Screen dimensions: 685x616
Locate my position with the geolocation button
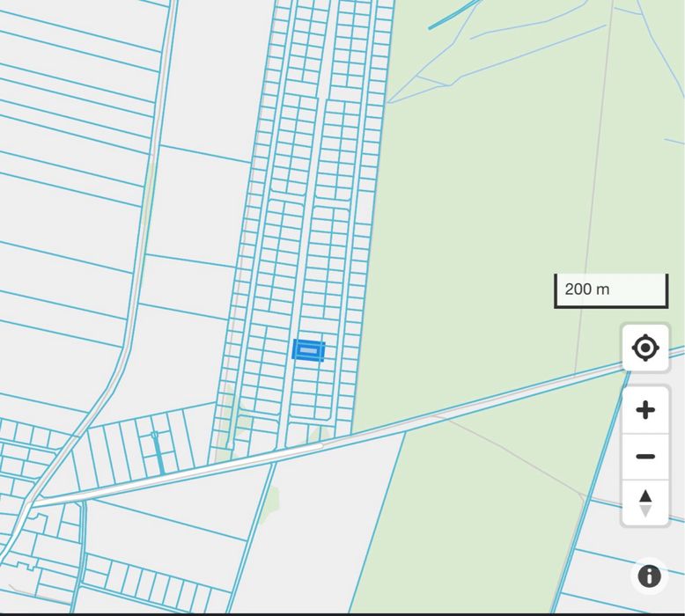click(645, 348)
